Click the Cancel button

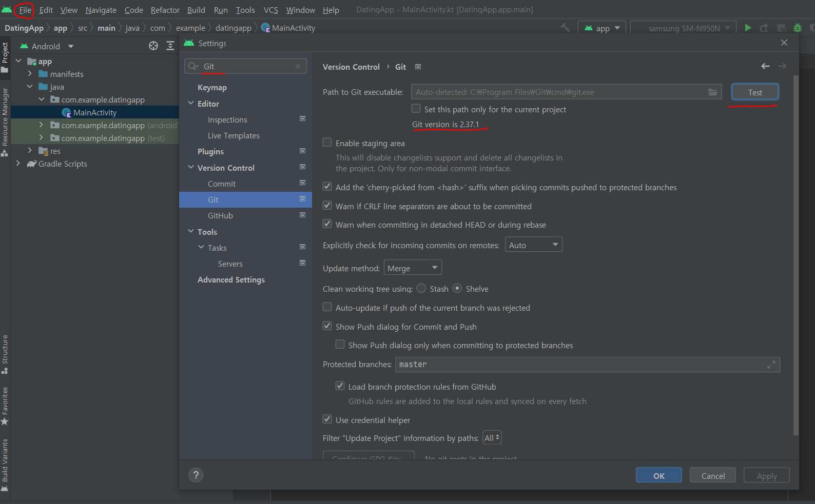coord(713,475)
